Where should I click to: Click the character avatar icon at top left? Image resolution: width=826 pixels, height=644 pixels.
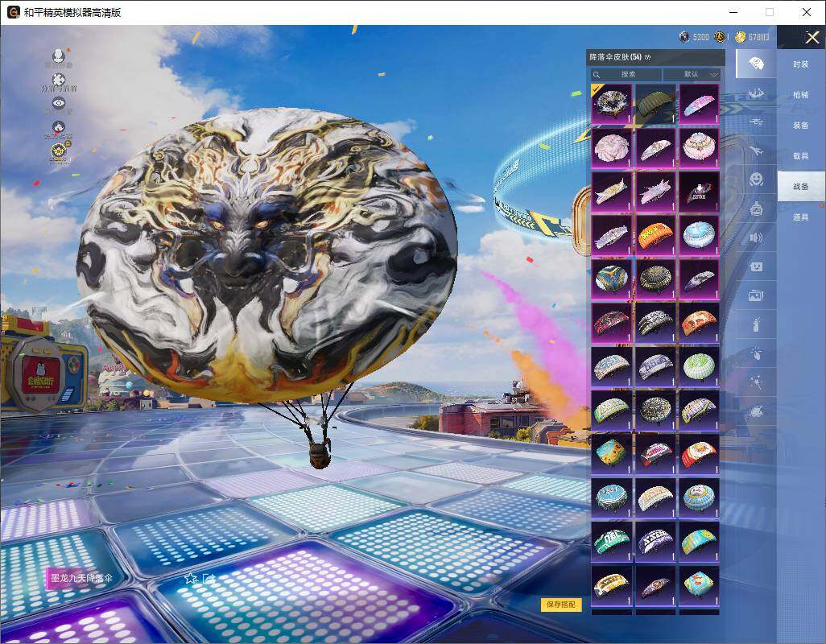[59, 55]
